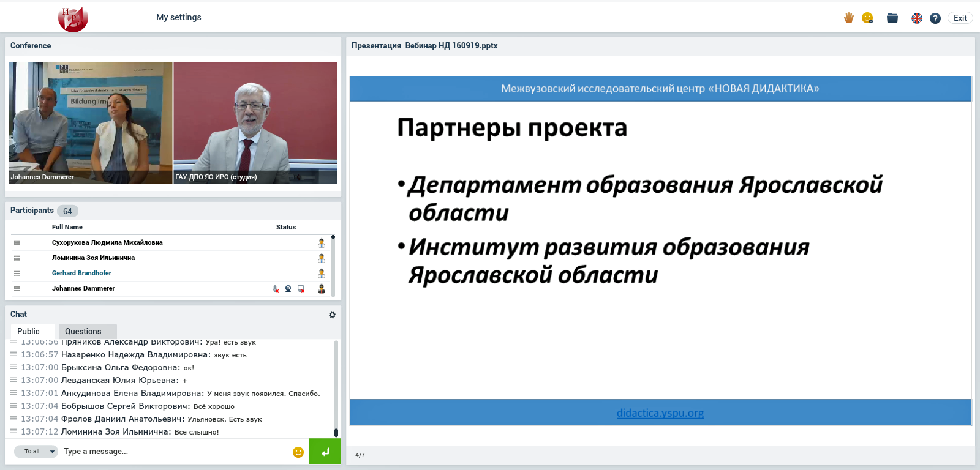This screenshot has height=470, width=980.
Task: Open the didactica.yspu.org link on slide
Action: pyautogui.click(x=660, y=412)
